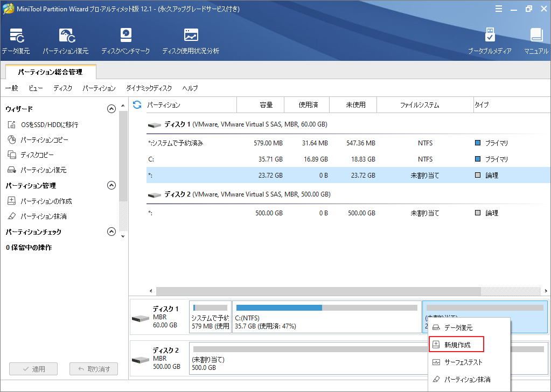Collapse the ウィザード section
This screenshot has width=551, height=392.
click(111, 108)
